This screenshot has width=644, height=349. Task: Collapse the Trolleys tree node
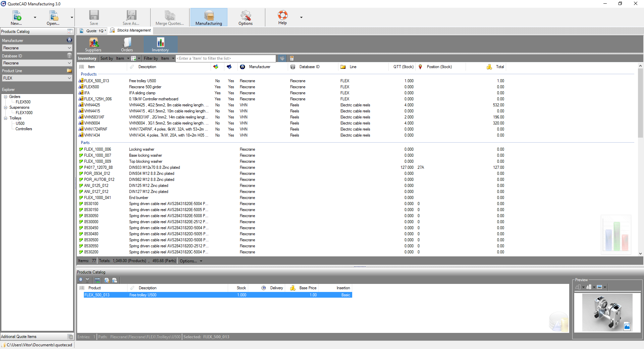[6, 118]
